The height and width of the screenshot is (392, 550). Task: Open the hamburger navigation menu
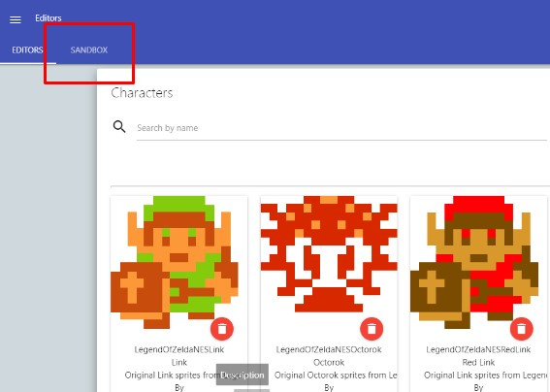point(16,19)
